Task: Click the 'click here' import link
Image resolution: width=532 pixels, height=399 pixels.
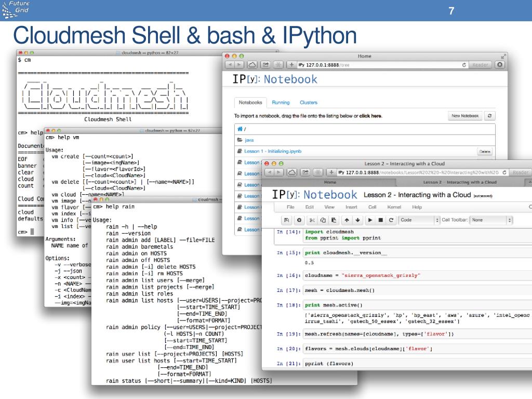Action: 370,116
